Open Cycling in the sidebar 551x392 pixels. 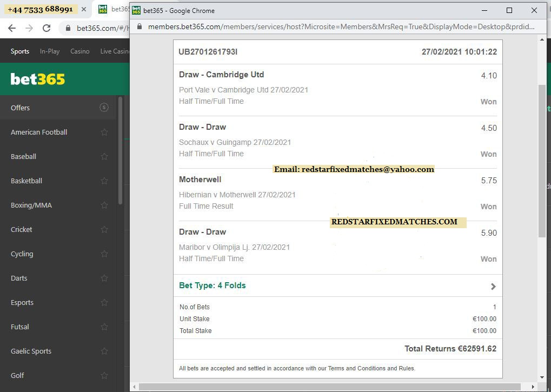pos(58,254)
